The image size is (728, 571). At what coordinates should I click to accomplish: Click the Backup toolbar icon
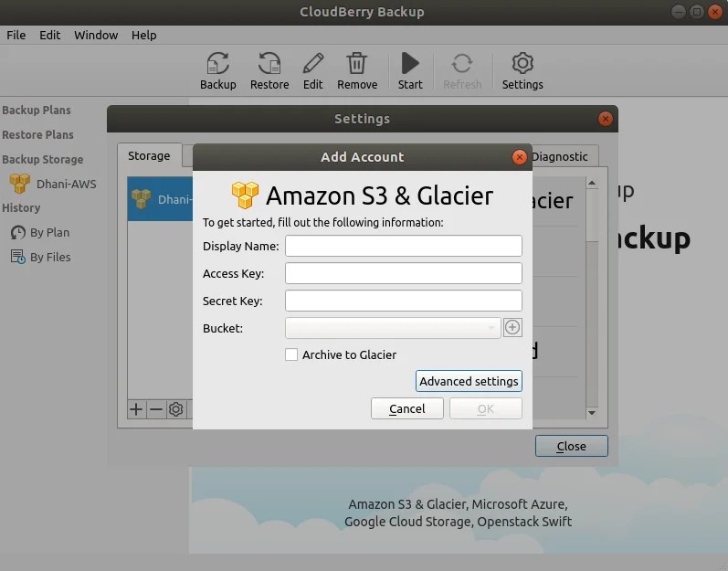[217, 70]
